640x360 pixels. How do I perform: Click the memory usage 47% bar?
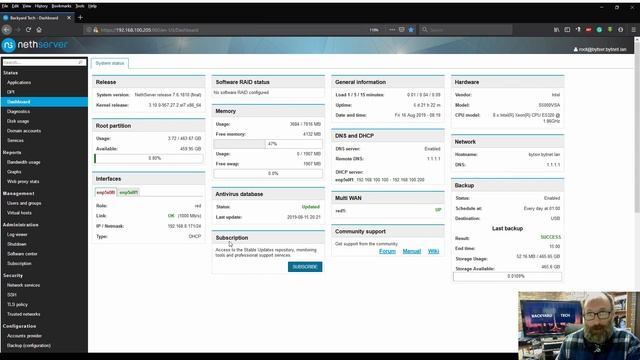[268, 144]
